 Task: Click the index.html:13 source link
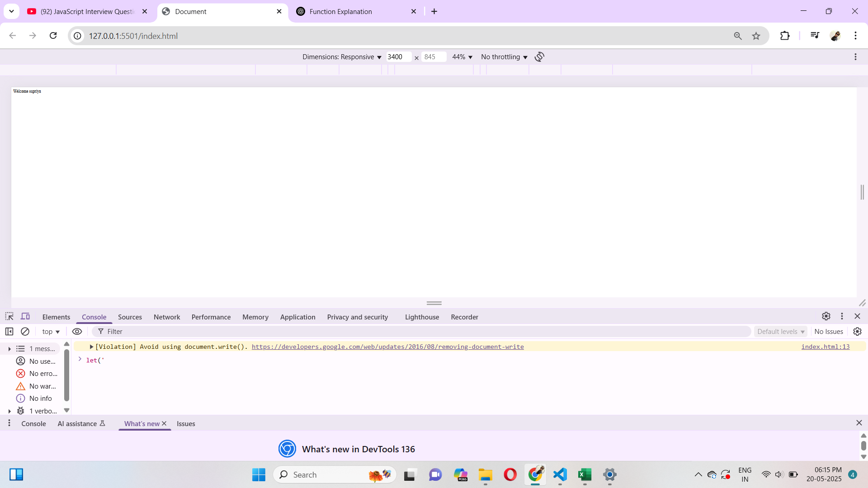(825, 347)
